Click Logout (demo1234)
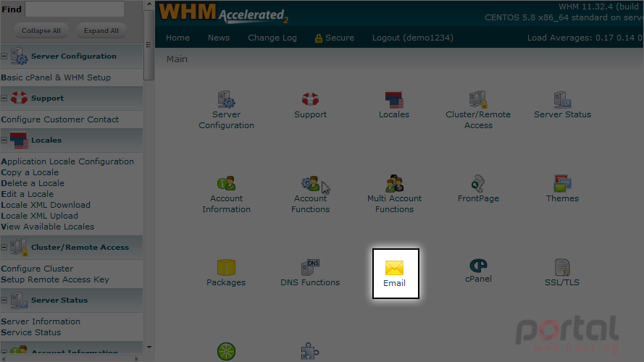The width and height of the screenshot is (644, 362). pyautogui.click(x=413, y=38)
